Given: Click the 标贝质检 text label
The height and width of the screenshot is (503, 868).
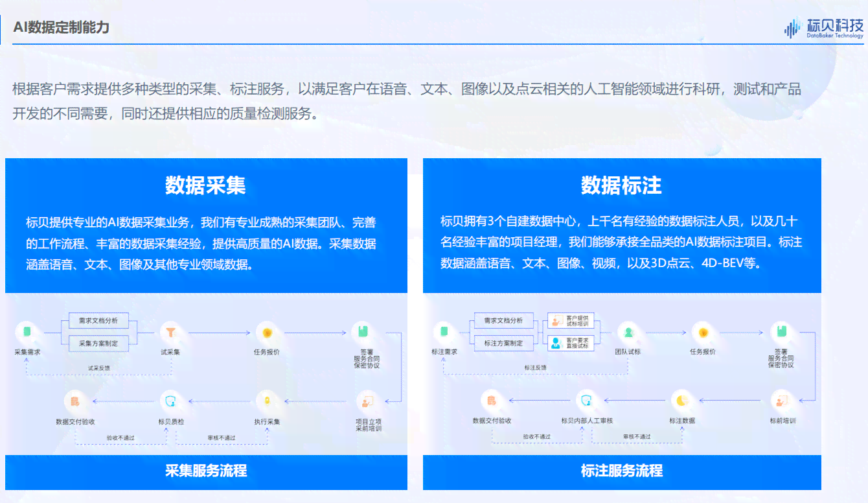Looking at the screenshot, I should coord(171,422).
